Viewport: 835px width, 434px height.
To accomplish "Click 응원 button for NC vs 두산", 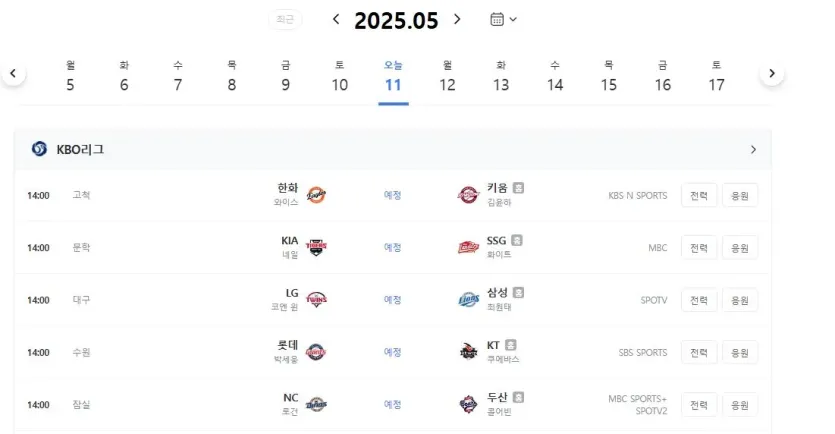I will (740, 405).
